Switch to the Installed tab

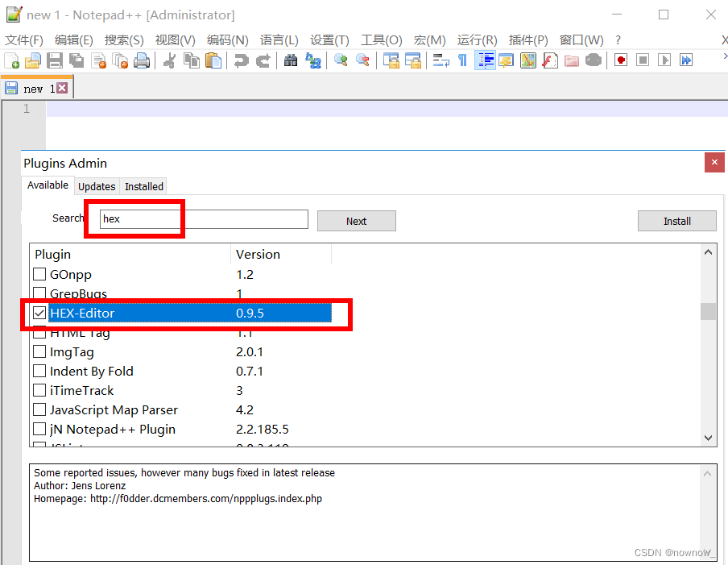pyautogui.click(x=143, y=186)
